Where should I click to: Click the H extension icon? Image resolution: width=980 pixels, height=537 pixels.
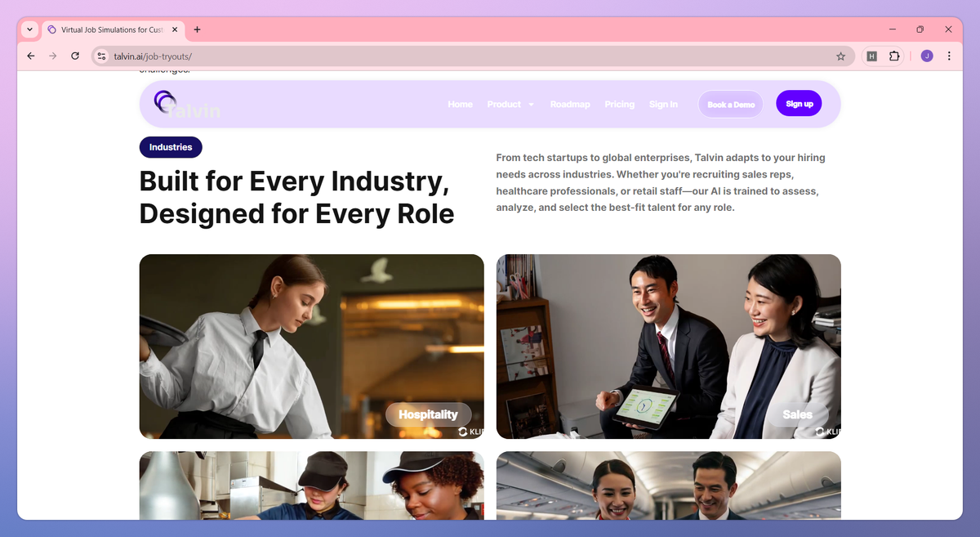[x=872, y=56]
